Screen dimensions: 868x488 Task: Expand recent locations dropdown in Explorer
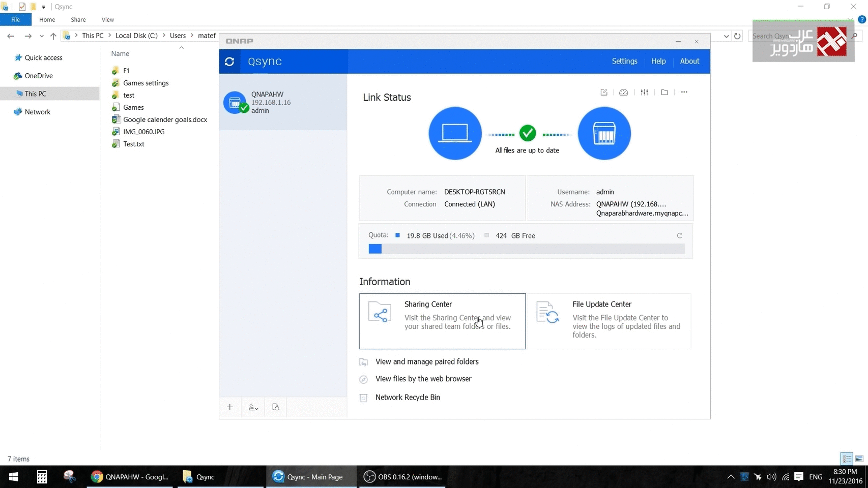pyautogui.click(x=42, y=36)
